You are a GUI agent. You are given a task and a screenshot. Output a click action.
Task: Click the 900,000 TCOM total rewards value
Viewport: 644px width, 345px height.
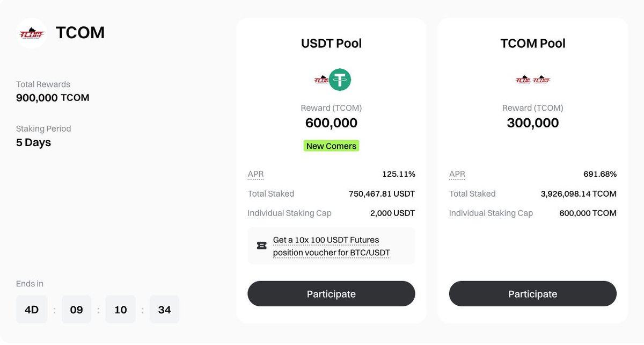point(53,98)
